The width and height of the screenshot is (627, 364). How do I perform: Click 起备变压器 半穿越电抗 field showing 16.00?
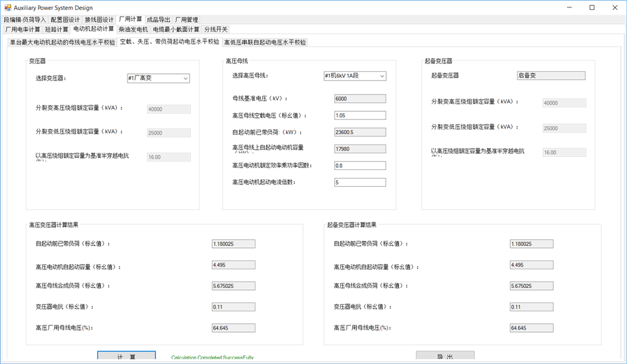pyautogui.click(x=564, y=152)
